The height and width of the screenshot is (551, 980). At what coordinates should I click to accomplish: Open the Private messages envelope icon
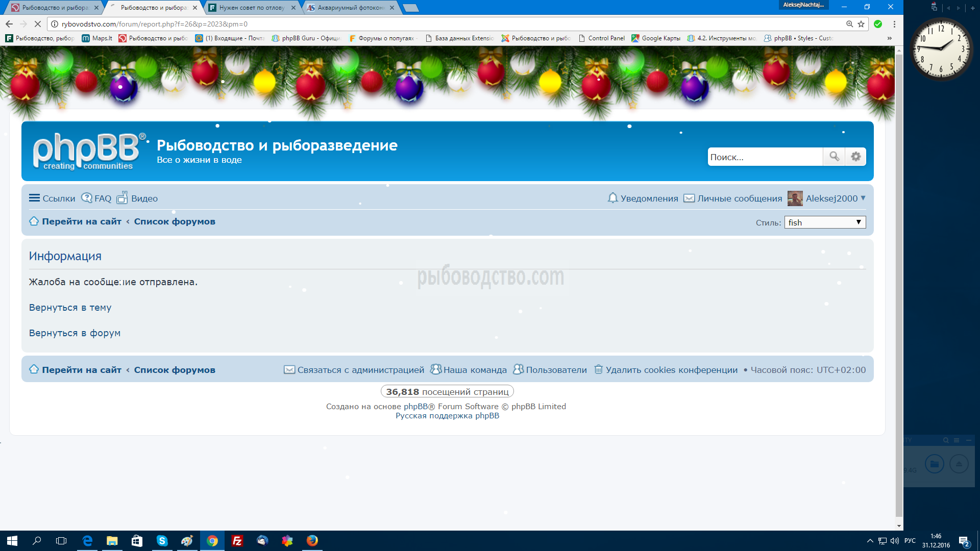[x=689, y=198]
